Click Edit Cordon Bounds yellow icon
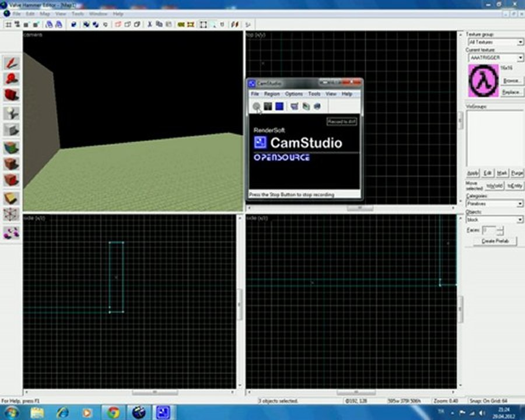The height and width of the screenshot is (420, 525). (x=191, y=24)
